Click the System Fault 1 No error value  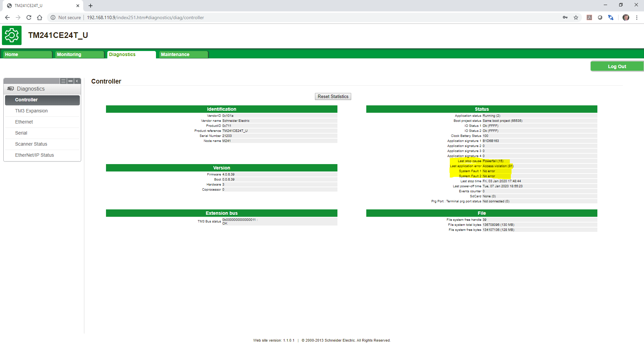point(489,171)
